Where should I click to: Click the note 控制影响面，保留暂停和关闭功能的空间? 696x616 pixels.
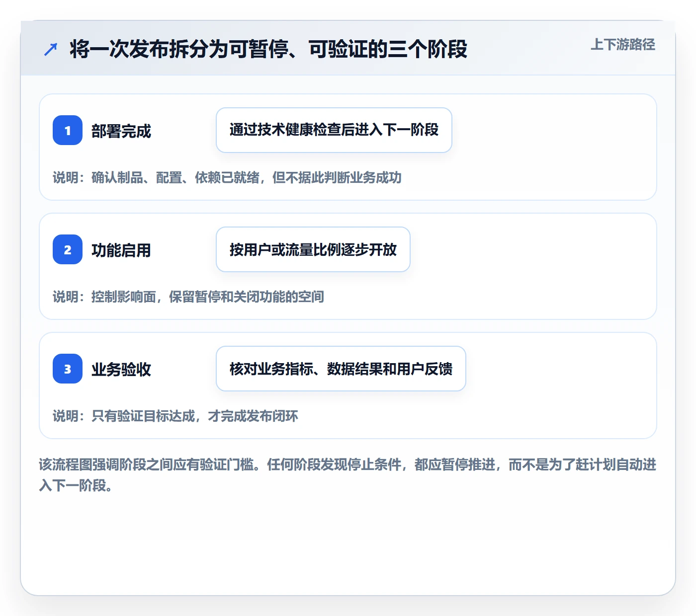tap(208, 297)
